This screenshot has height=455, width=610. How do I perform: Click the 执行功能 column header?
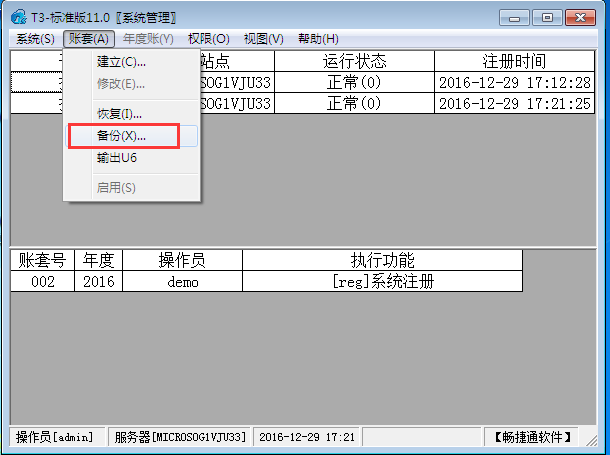pyautogui.click(x=382, y=260)
